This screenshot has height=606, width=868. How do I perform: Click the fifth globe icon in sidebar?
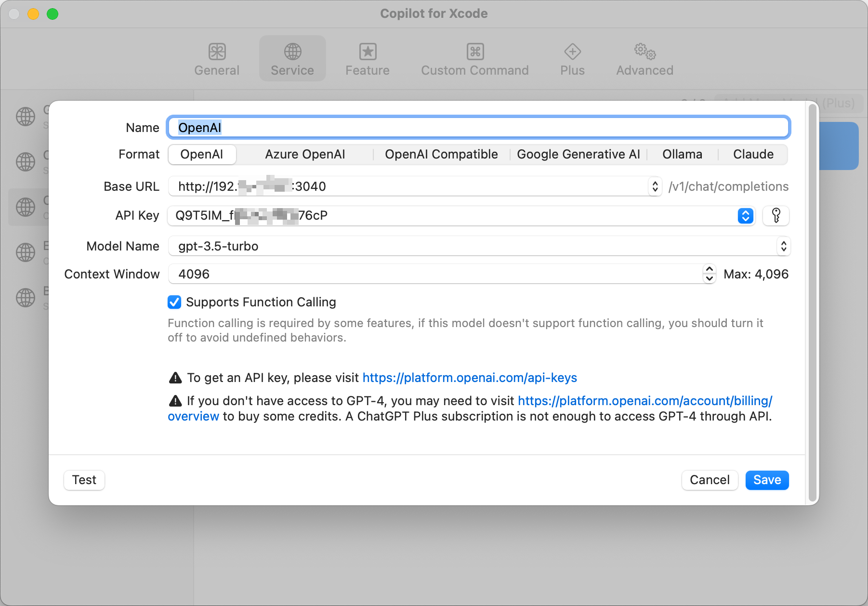(x=26, y=298)
